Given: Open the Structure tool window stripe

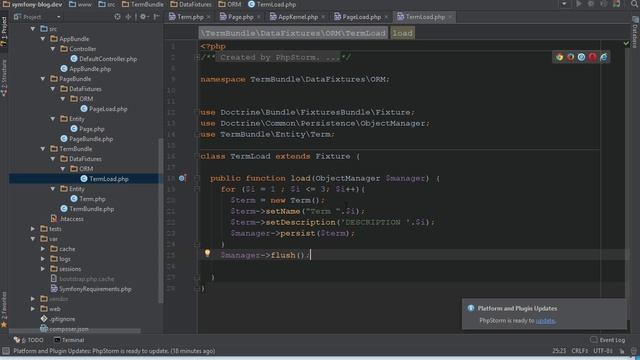Looking at the screenshot, I should [x=4, y=78].
